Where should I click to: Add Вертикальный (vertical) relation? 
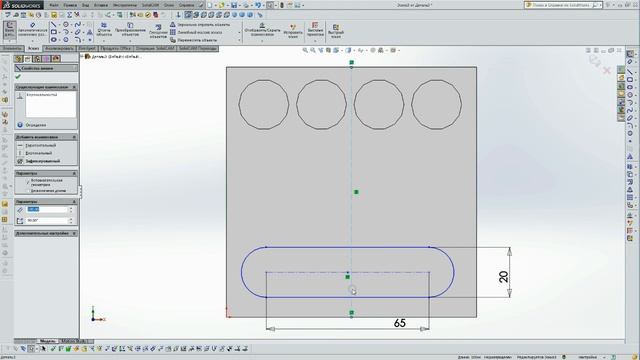[x=35, y=153]
